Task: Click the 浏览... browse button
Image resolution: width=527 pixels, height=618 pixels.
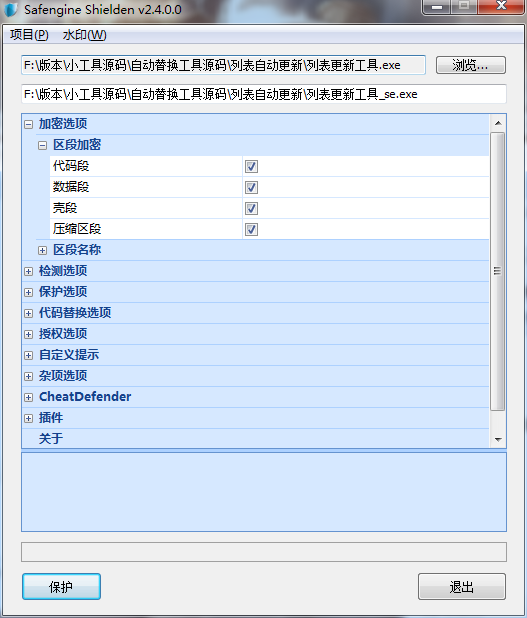Action: tap(471, 65)
